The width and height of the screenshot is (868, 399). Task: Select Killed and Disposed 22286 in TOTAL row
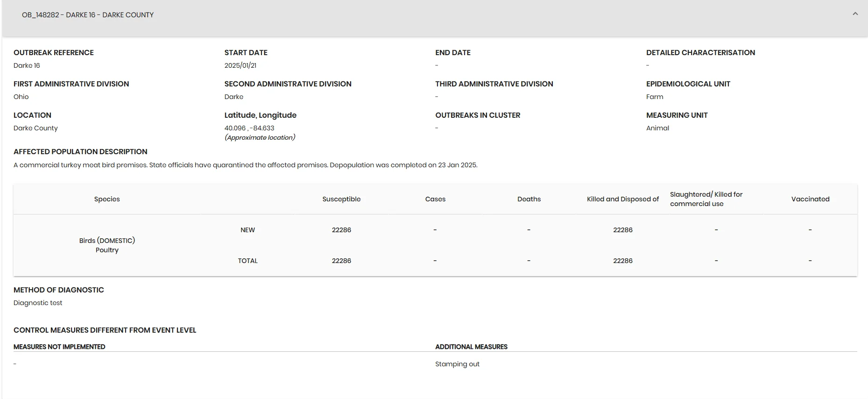tap(623, 261)
